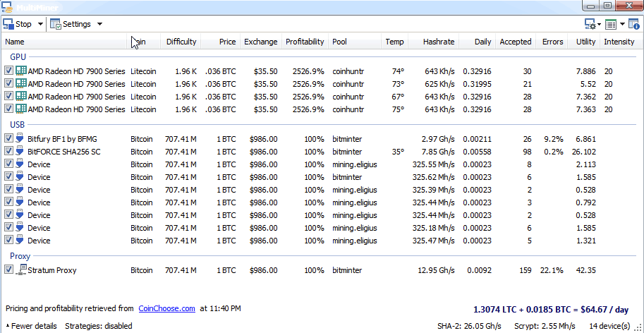Open the Settings toolbar button
Screen dimensions: 644x333
pyautogui.click(x=71, y=24)
